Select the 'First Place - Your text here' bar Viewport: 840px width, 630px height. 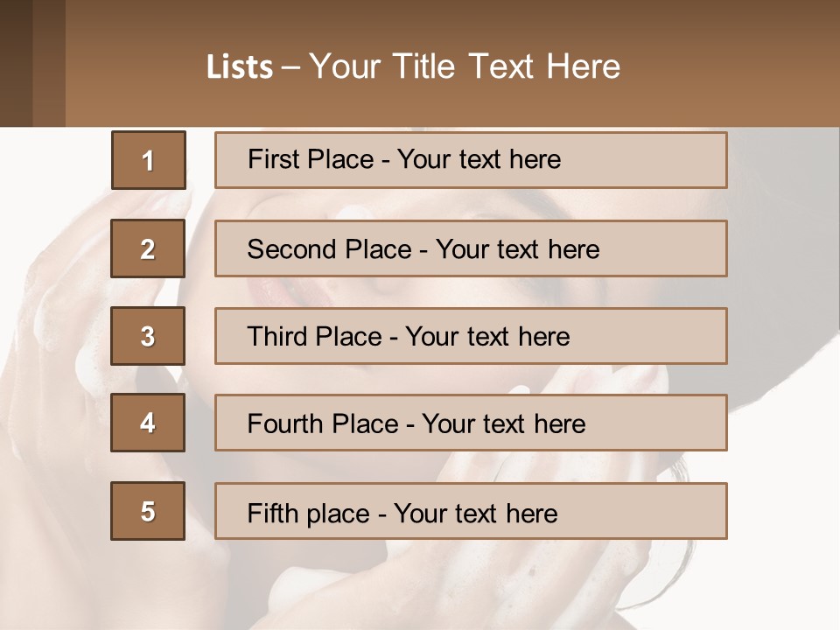pos(471,160)
